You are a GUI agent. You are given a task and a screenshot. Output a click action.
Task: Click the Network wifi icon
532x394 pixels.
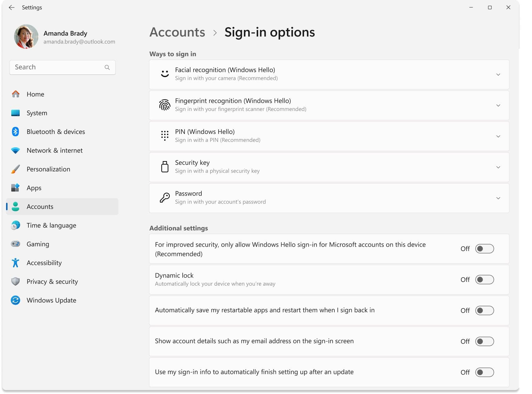[16, 150]
